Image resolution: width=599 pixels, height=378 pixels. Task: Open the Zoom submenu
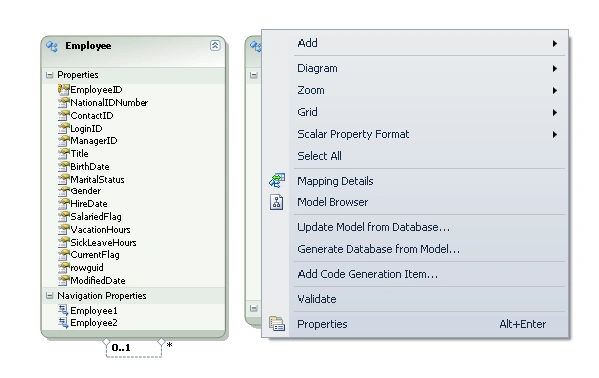429,90
